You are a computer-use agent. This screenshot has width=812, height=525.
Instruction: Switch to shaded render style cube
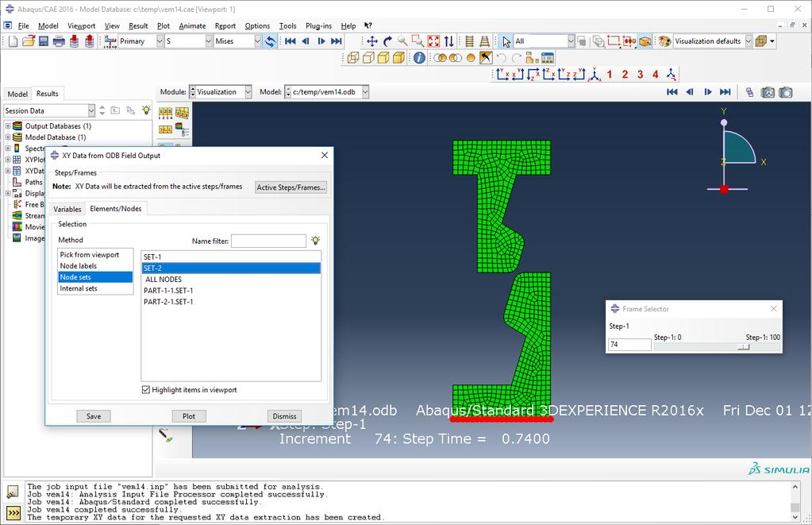pos(398,57)
